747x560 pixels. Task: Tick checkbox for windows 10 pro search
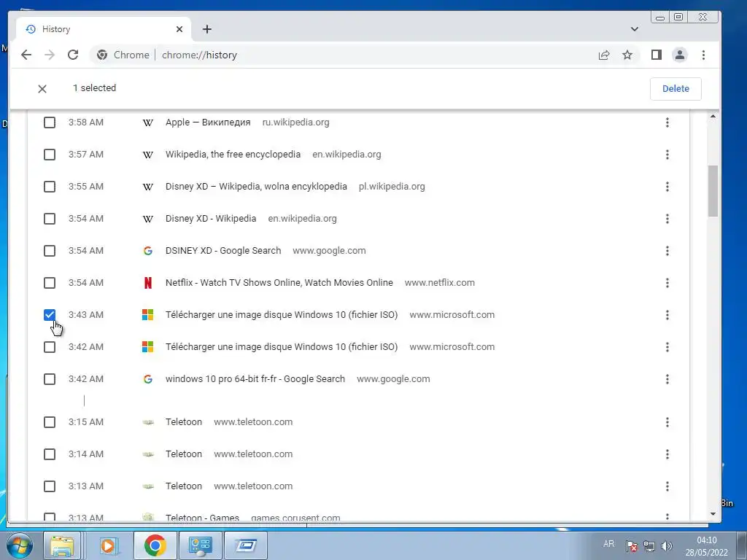[50, 379]
